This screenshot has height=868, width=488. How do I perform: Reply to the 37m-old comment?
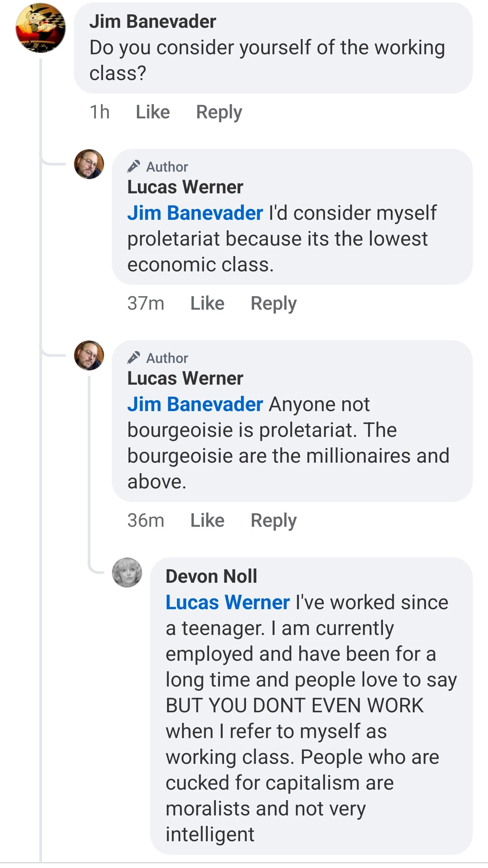273,303
